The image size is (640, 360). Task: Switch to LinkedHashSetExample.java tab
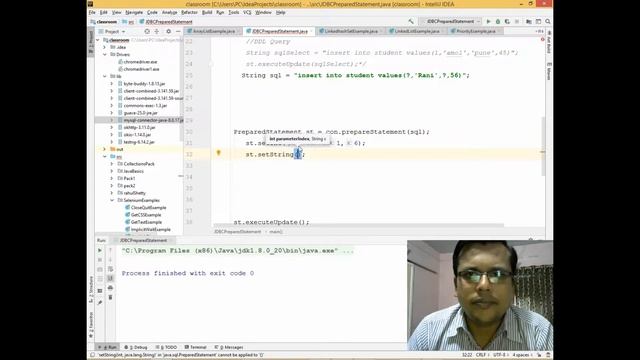(351, 31)
